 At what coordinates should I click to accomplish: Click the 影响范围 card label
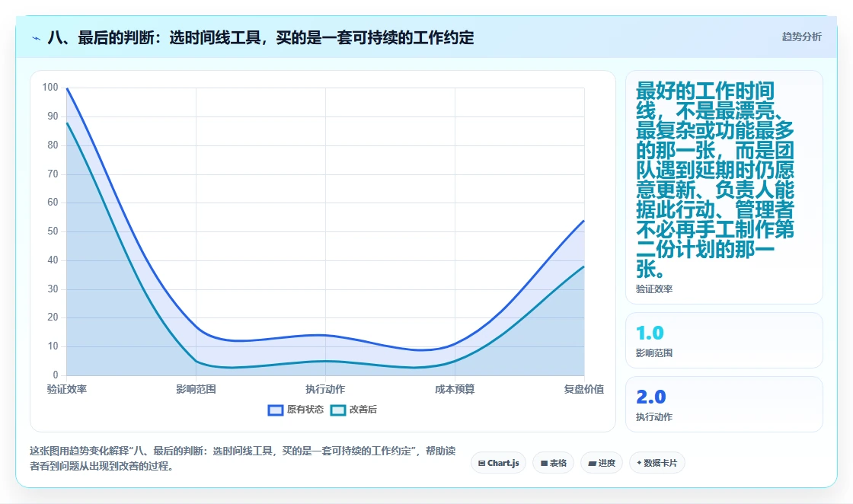(x=654, y=352)
